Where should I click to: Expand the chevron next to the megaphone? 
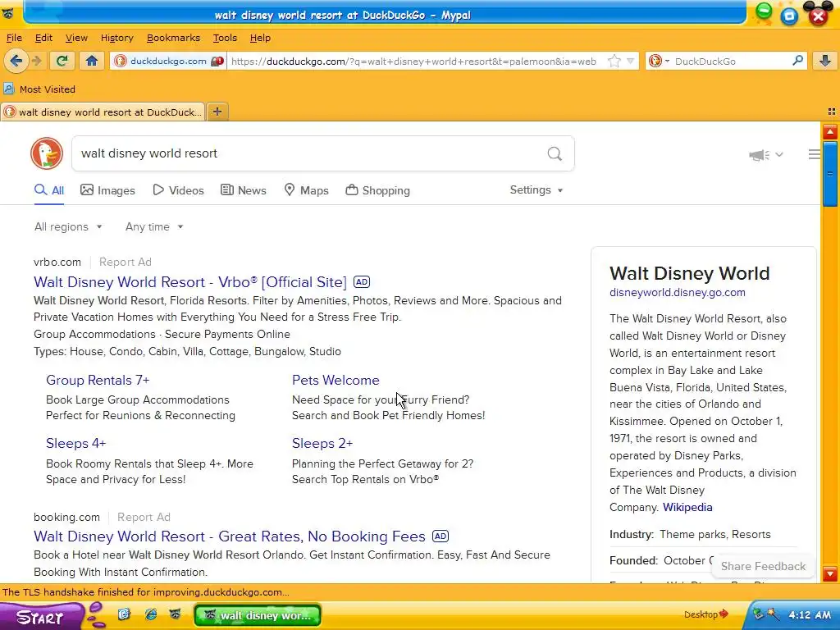click(x=779, y=155)
